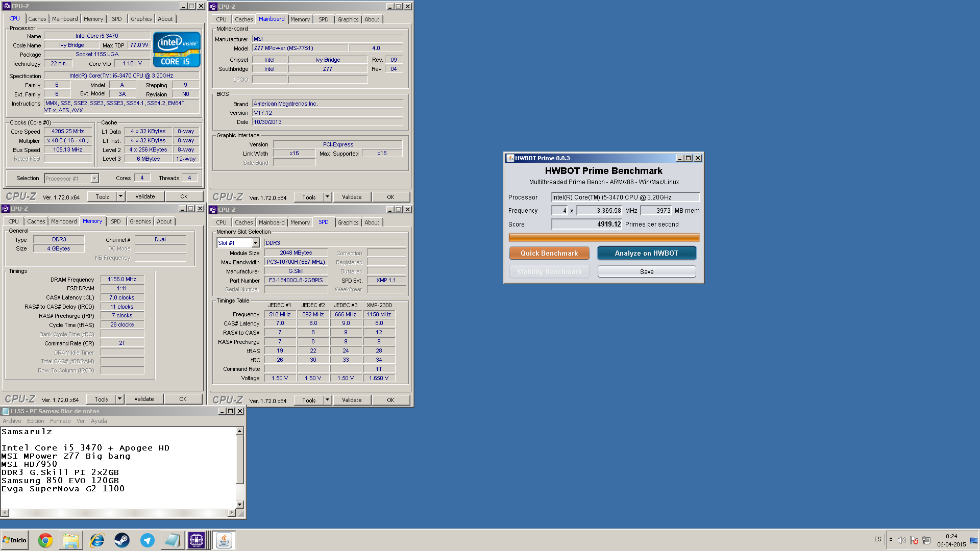Click Notepad horizontal scroll left arrow
The image size is (980, 551).
(5, 512)
